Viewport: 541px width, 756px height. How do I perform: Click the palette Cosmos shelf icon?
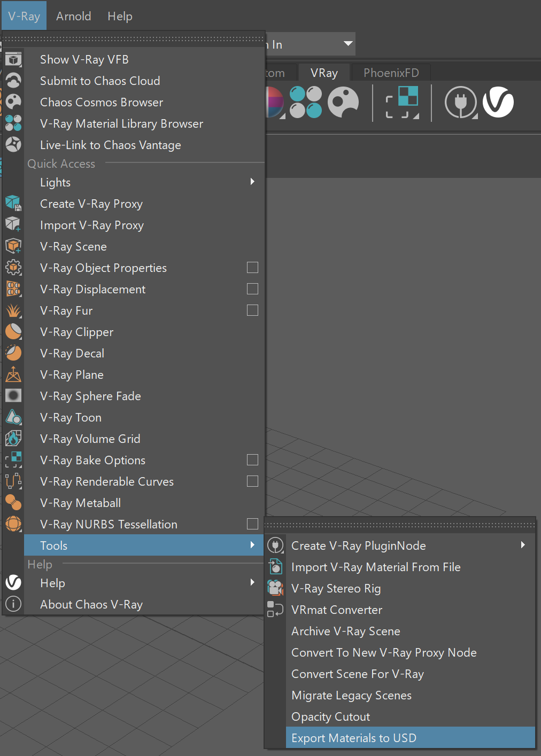(343, 102)
